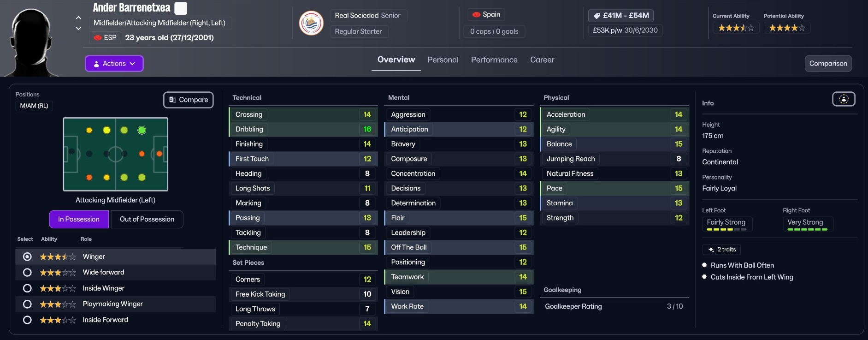868x340 pixels.
Task: Click the Real Sociedad club badge
Action: pyautogui.click(x=311, y=23)
